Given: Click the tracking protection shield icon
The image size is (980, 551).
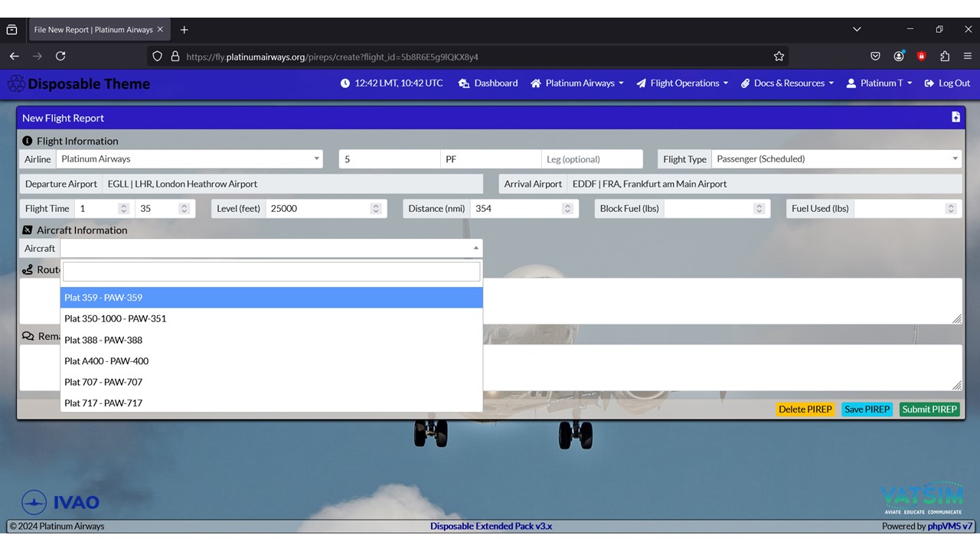Looking at the screenshot, I should point(158,56).
